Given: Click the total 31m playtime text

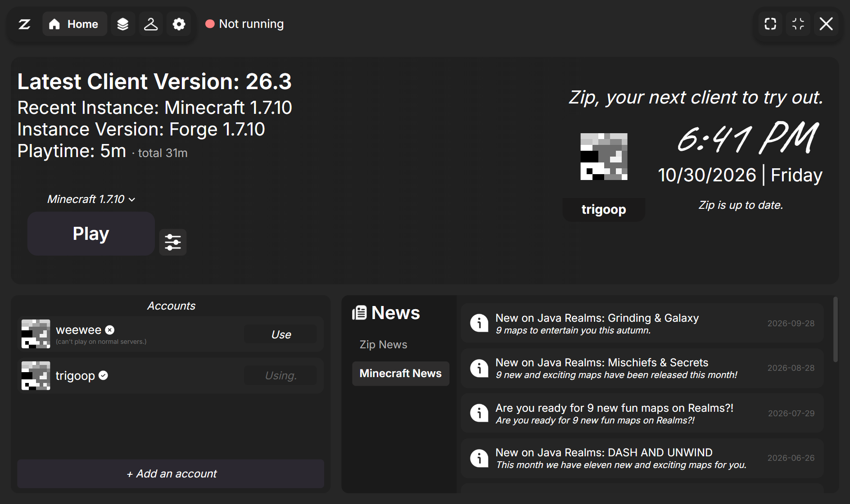Looking at the screenshot, I should (x=163, y=153).
